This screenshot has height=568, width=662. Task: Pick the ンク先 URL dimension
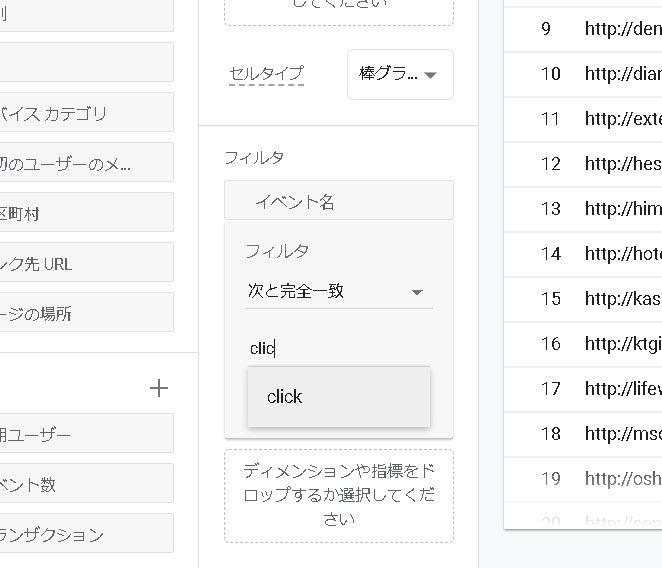(x=85, y=264)
